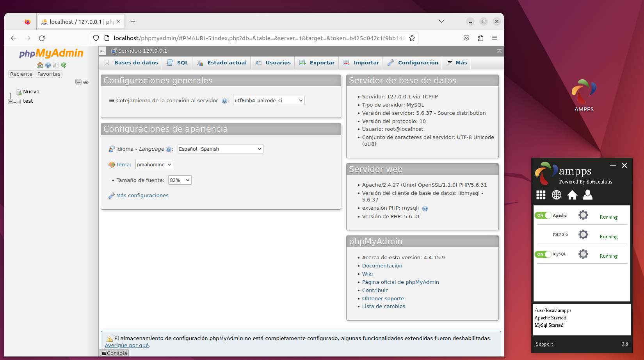Open PHP 5.6 settings gear in AMPPS
This screenshot has height=360, width=644.
(x=583, y=234)
